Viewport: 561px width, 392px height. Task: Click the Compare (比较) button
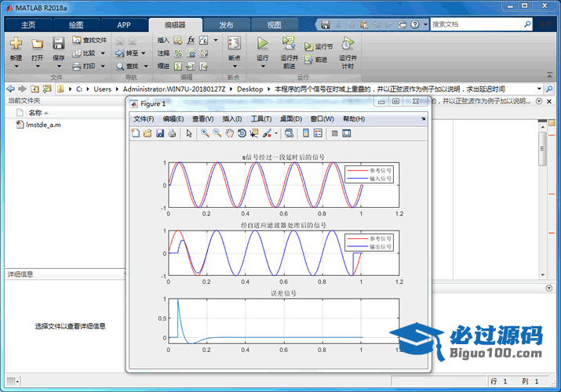pos(85,53)
